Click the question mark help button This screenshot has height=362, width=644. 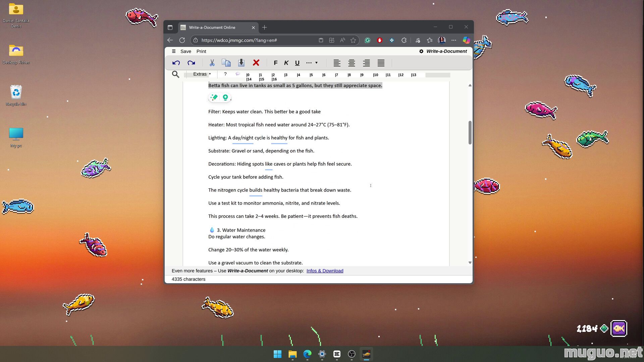(x=225, y=74)
